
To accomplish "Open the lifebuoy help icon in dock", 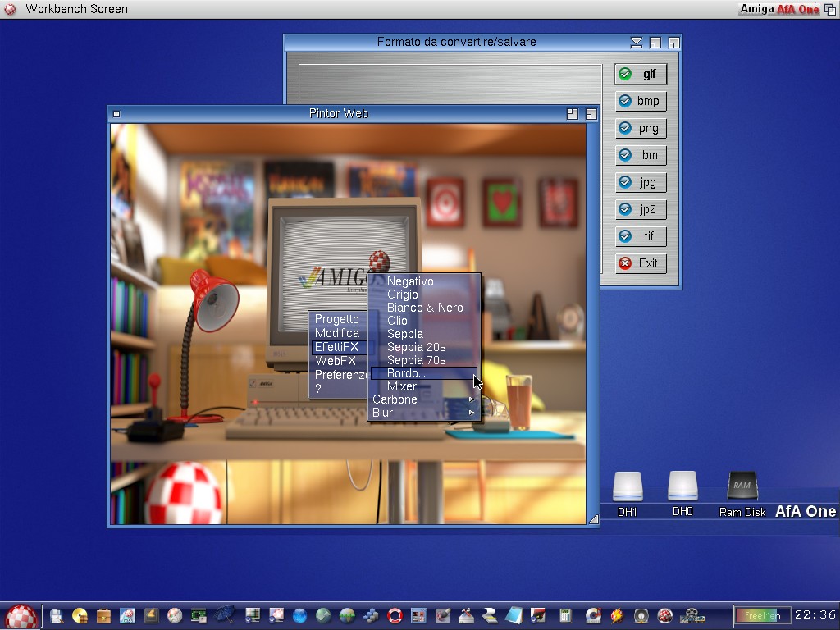I will point(395,615).
